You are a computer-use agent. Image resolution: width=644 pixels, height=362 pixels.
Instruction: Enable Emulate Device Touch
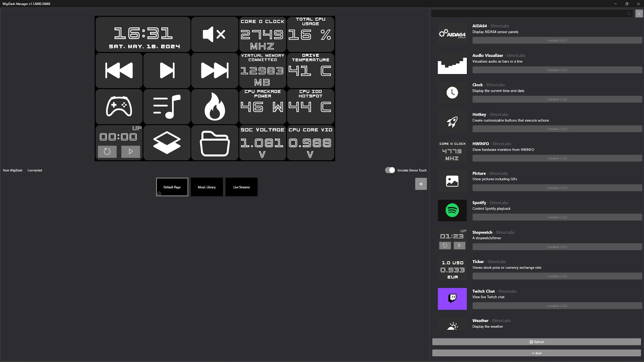click(390, 170)
